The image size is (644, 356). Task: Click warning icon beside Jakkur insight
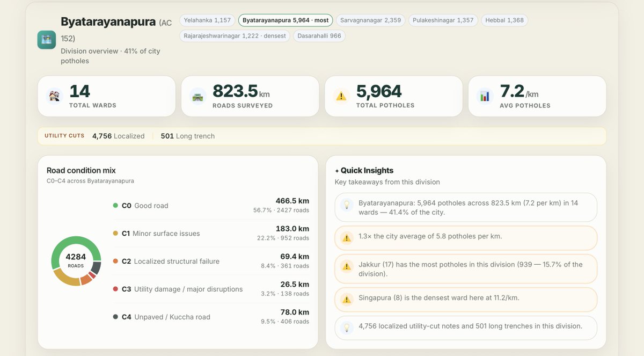[347, 266]
